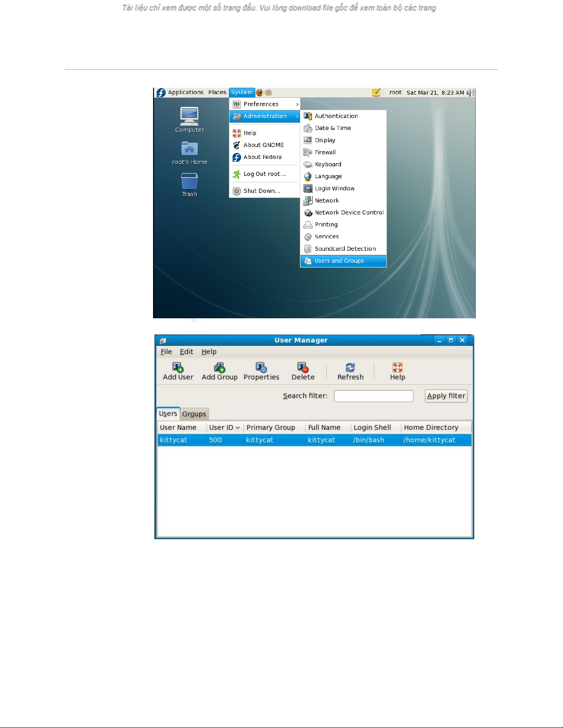563x728 pixels.
Task: Click the Add Group toolbar icon
Action: (219, 371)
